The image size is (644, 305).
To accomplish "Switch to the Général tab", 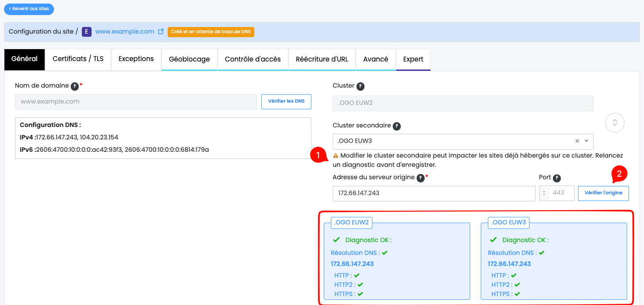I will point(24,59).
